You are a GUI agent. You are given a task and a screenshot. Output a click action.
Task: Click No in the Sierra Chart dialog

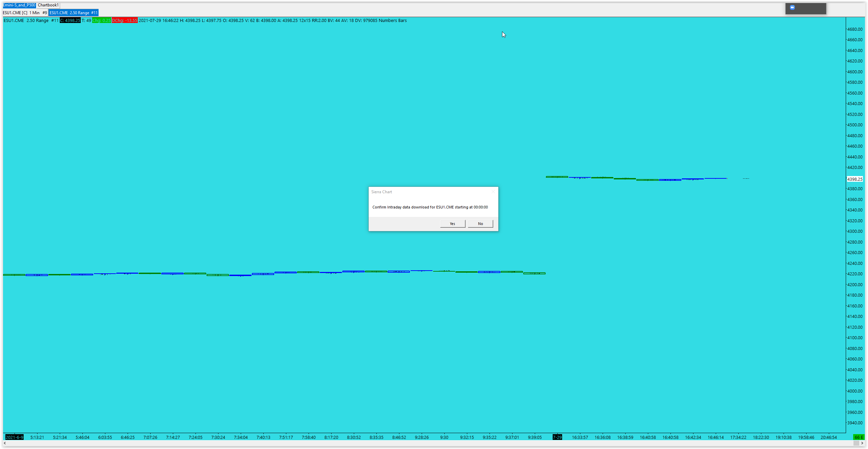point(480,224)
